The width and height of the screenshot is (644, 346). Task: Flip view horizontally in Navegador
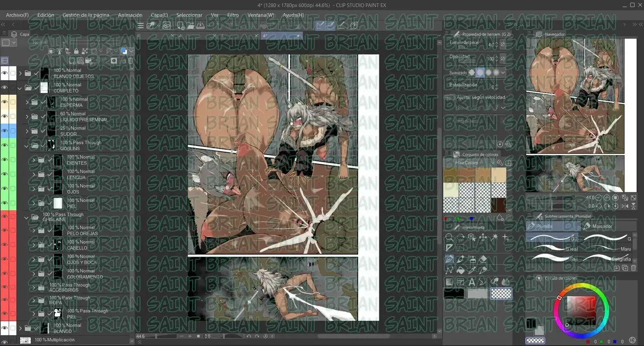tap(625, 206)
